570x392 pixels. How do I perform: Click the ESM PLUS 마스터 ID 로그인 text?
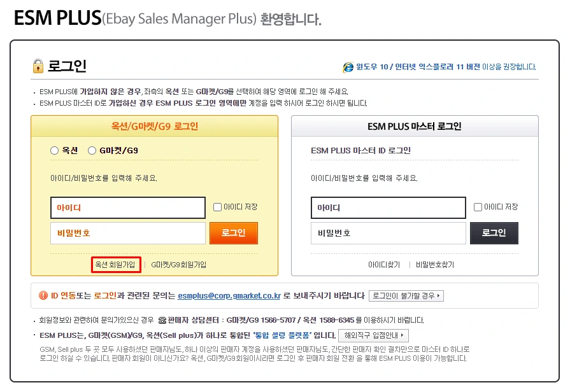point(360,150)
